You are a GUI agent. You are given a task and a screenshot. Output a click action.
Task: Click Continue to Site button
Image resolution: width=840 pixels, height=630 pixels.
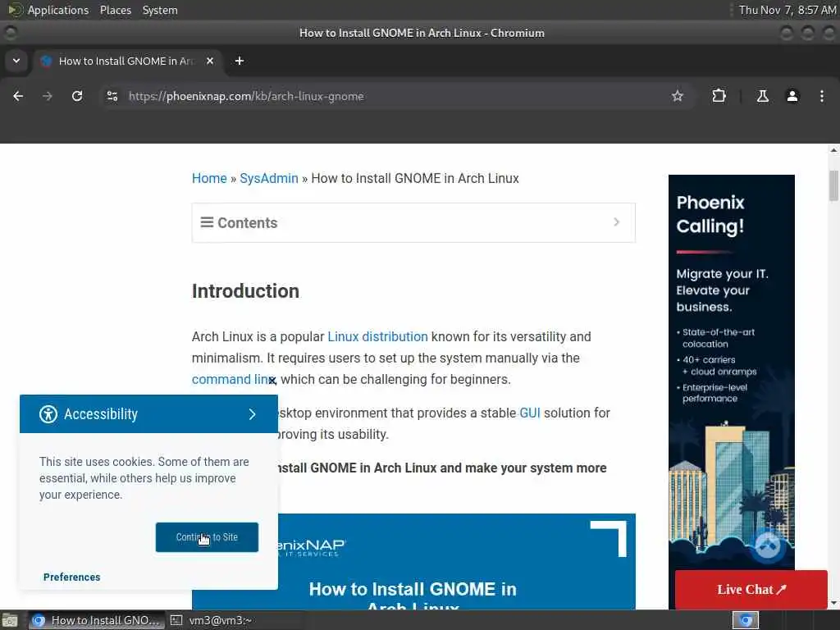click(207, 537)
